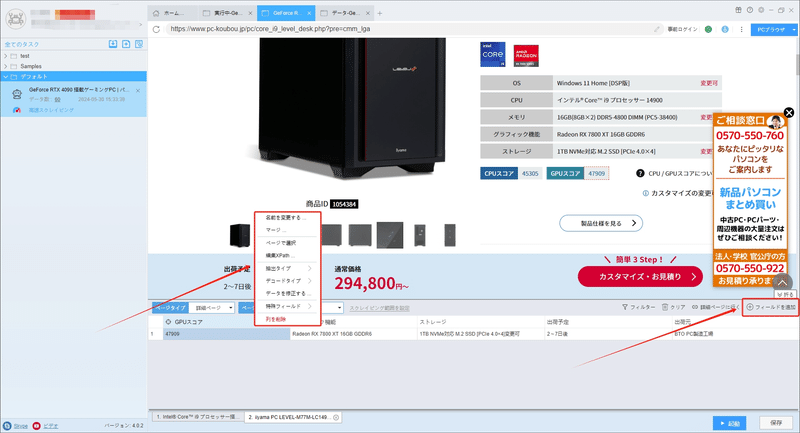Click the search tasks icon beside 全てのタスク
Screen dimensions: 800x433
139,44
